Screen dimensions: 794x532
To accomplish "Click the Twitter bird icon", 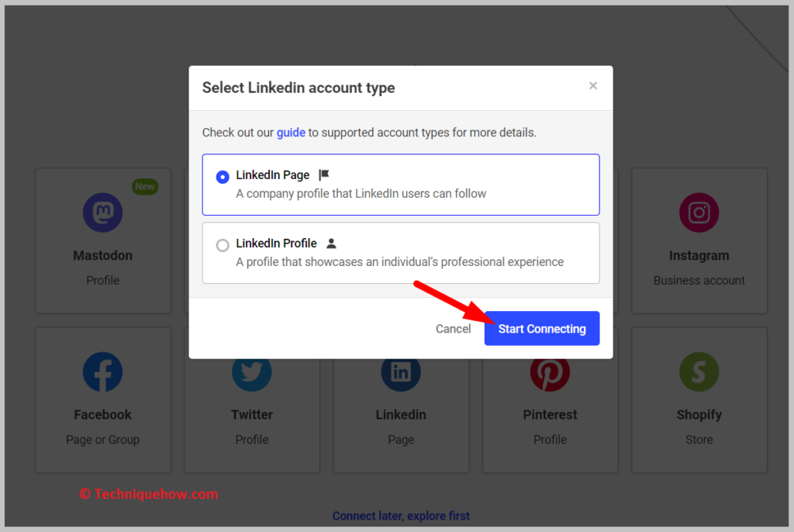I will point(252,375).
